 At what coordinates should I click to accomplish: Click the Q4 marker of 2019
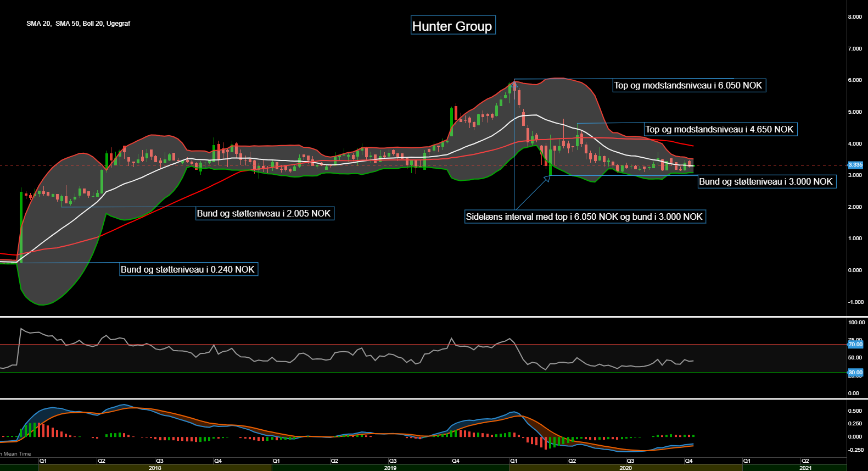click(455, 461)
